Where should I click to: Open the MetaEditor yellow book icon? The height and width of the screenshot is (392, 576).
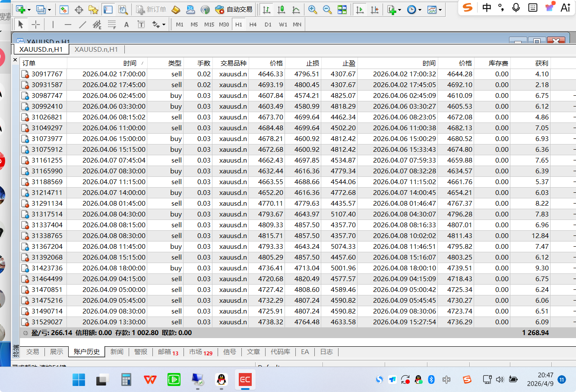pos(176,9)
